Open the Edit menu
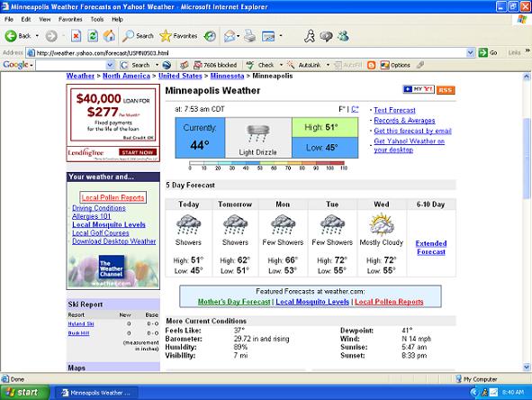The width and height of the screenshot is (532, 400). [x=26, y=19]
